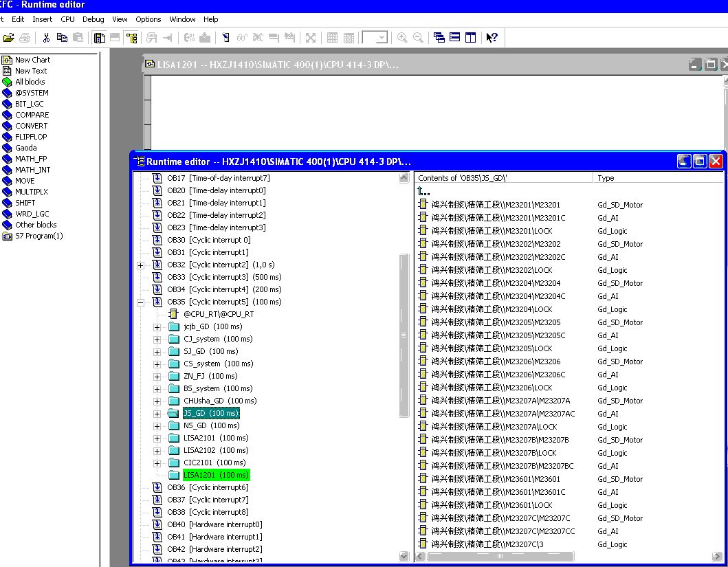Select the WRD_LGC block family
Screen dimensions: 728x567
click(x=32, y=214)
